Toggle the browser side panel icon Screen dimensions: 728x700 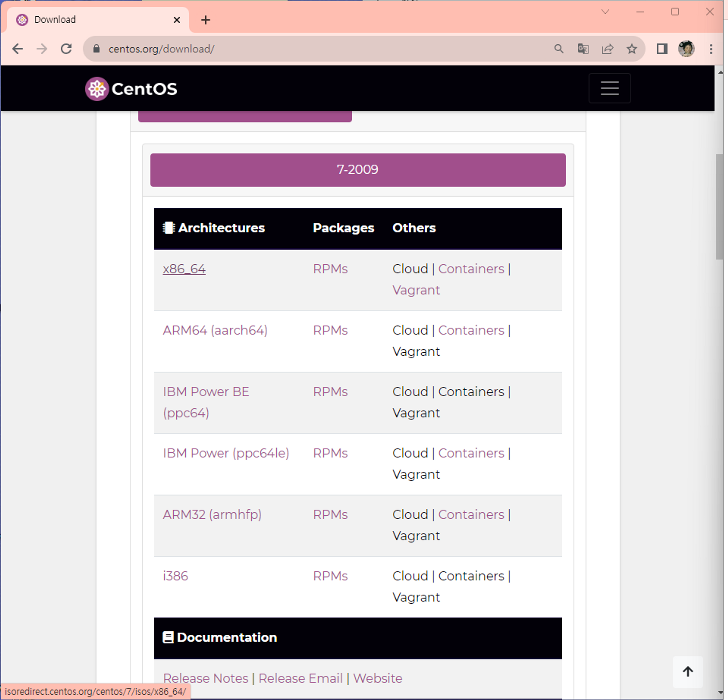(662, 49)
